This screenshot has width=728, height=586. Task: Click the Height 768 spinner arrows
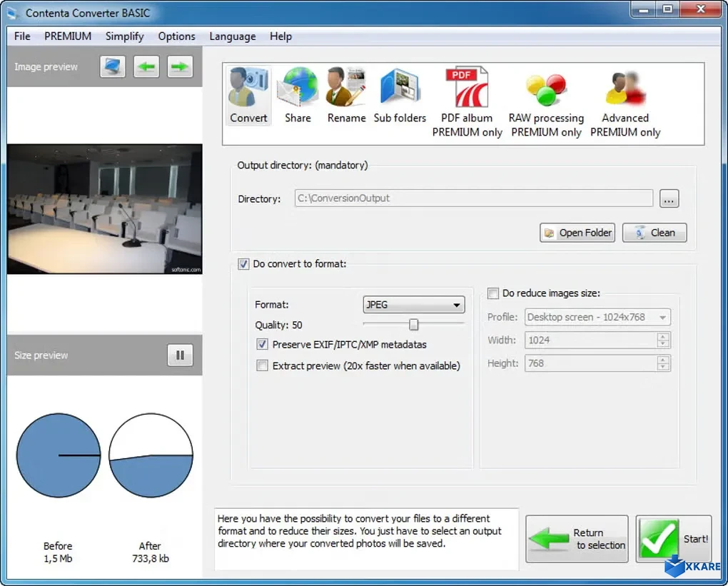click(663, 363)
